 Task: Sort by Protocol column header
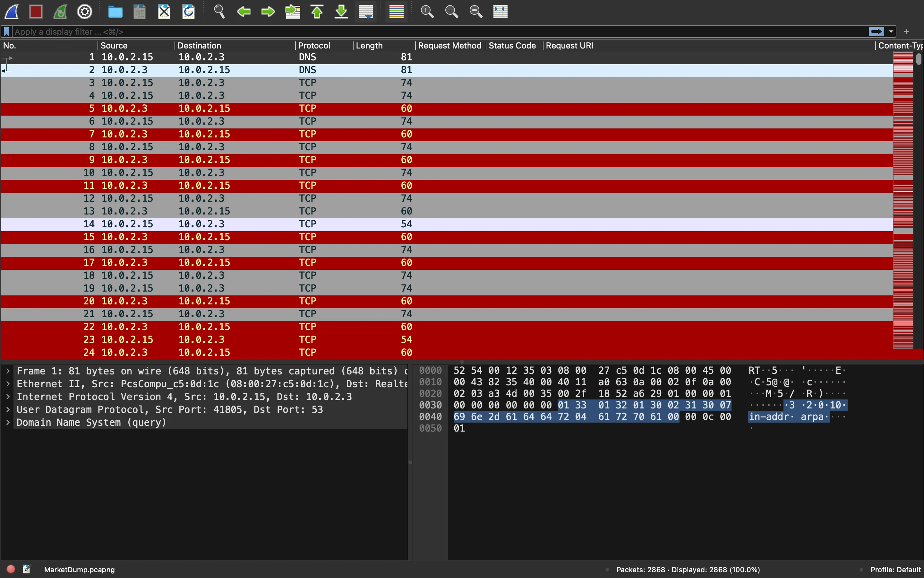pyautogui.click(x=324, y=46)
